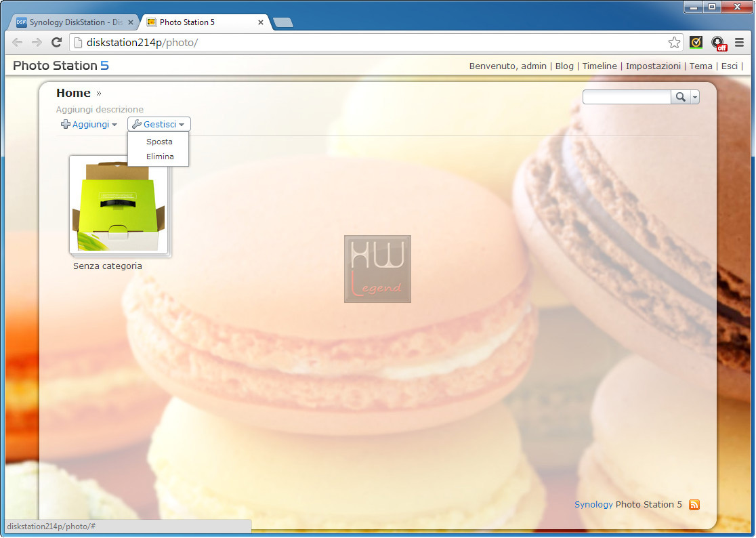Viewport: 756px width, 538px height.
Task: Click the extension icon with red off badge
Action: (x=719, y=43)
